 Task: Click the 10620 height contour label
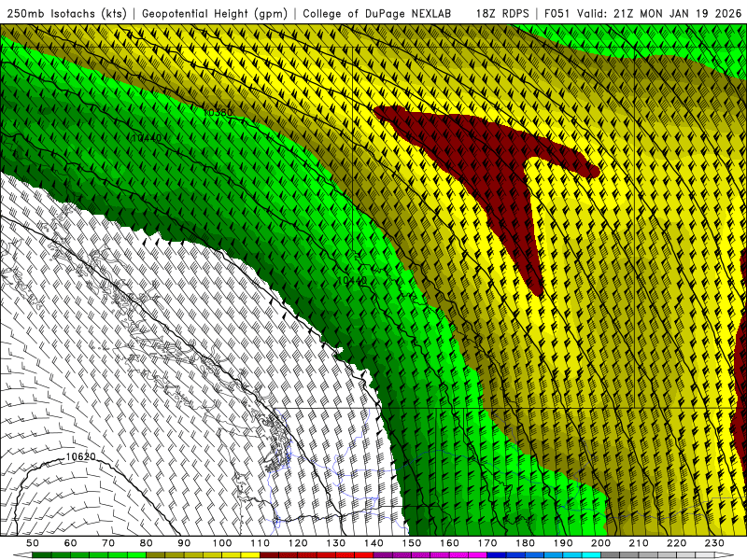coord(80,457)
